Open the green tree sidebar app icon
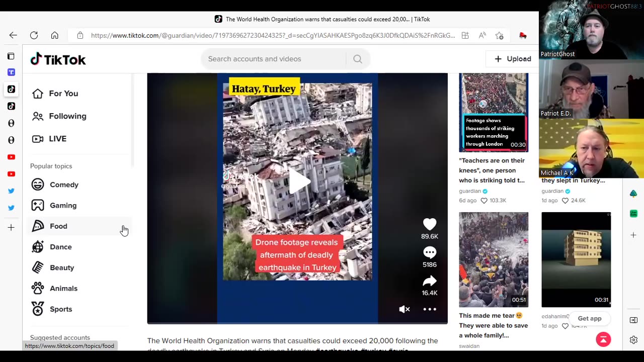 point(633,194)
